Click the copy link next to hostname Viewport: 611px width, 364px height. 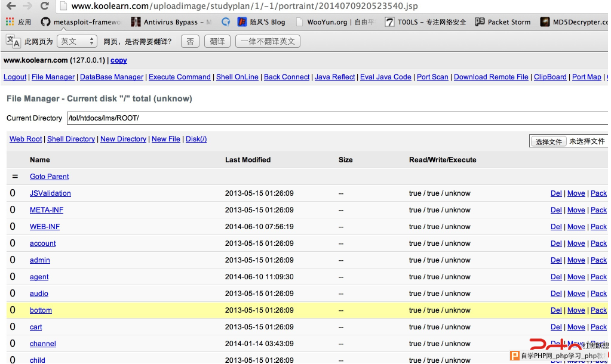tap(118, 60)
